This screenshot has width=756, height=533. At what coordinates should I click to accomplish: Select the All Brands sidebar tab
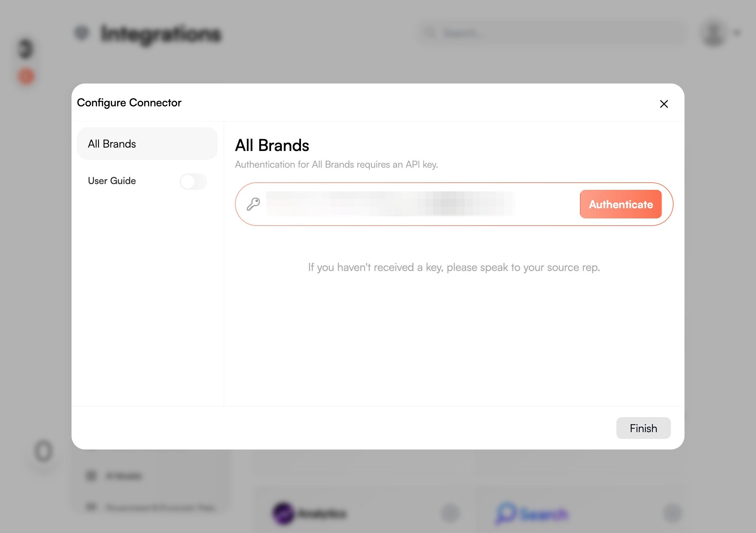click(147, 144)
